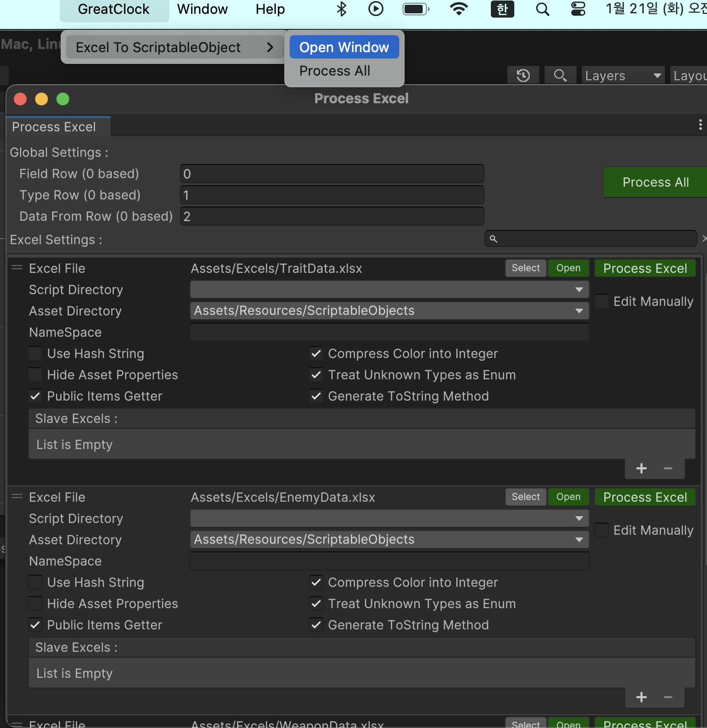Click the plus icon under TraitData Slave Excels
Image resolution: width=707 pixels, height=728 pixels.
pyautogui.click(x=641, y=469)
